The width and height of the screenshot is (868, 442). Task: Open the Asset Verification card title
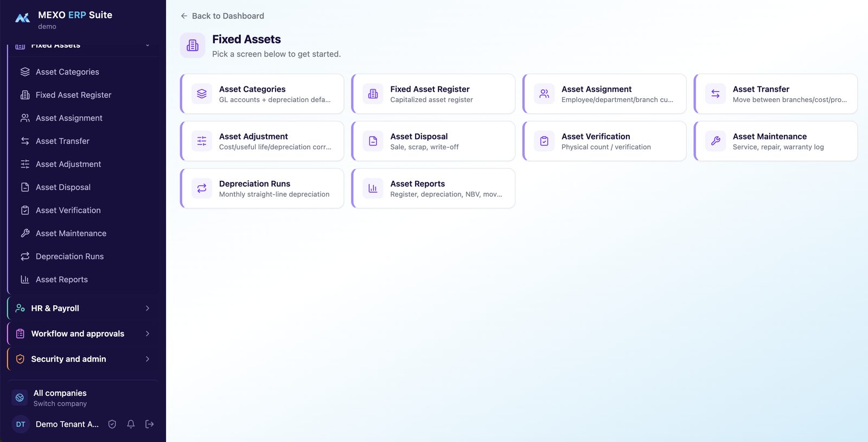tap(596, 136)
